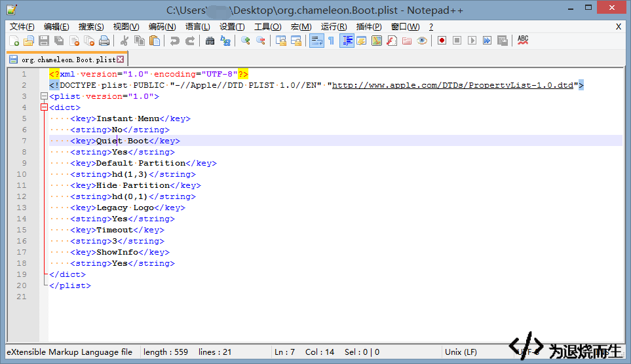
Task: Click the Paste clipboard icon
Action: pyautogui.click(x=155, y=41)
